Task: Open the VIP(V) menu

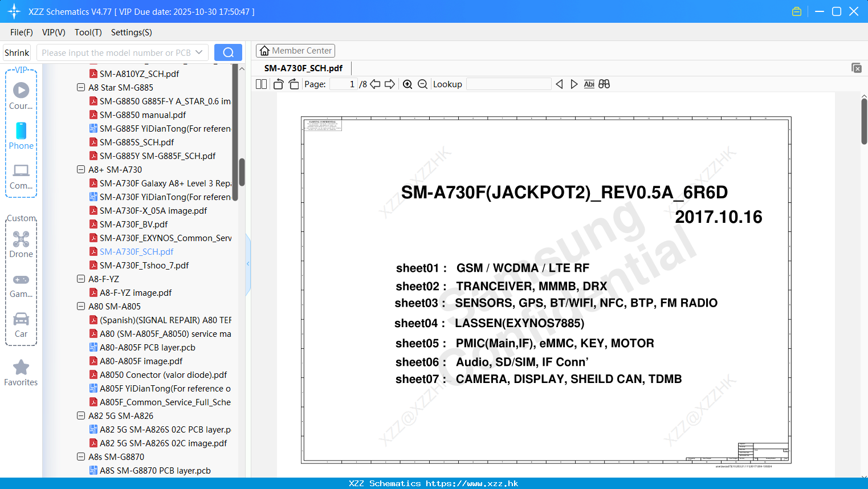Action: [x=54, y=32]
